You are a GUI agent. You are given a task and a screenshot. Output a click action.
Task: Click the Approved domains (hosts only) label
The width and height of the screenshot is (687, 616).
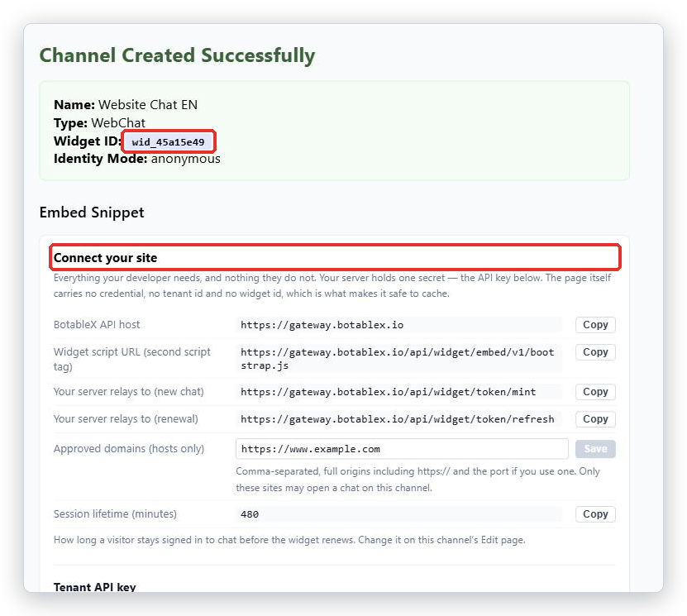click(x=129, y=449)
